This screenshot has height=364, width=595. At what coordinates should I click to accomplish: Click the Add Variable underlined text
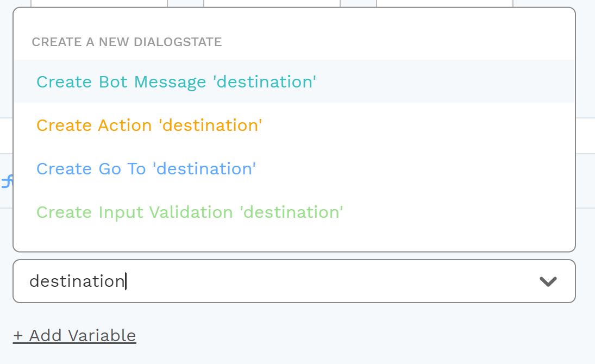83,336
